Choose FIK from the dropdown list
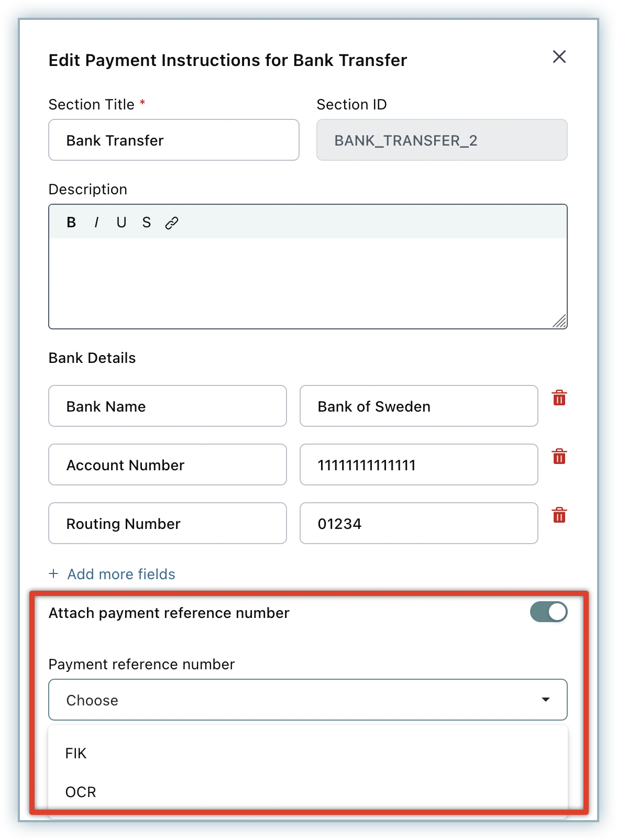Viewport: 617px width, 840px height. [x=76, y=753]
